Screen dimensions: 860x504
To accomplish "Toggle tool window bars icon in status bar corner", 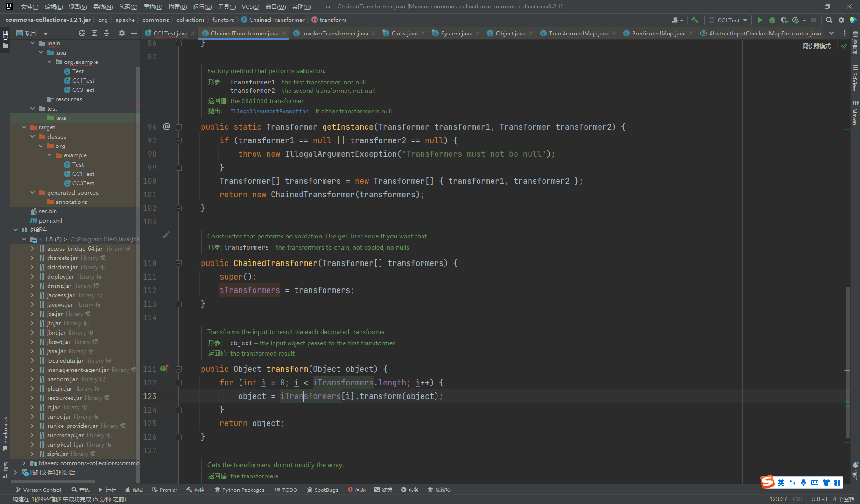I will coord(5,499).
